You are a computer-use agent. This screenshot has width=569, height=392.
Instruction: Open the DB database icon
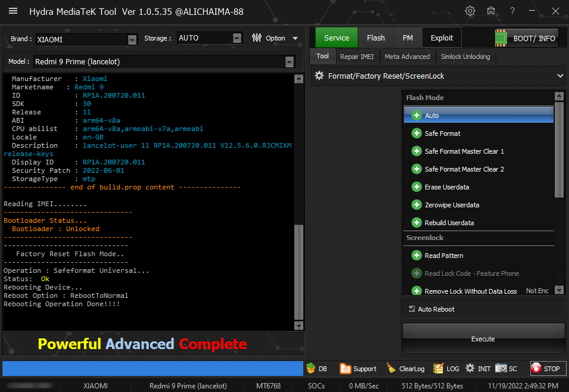[x=316, y=369]
